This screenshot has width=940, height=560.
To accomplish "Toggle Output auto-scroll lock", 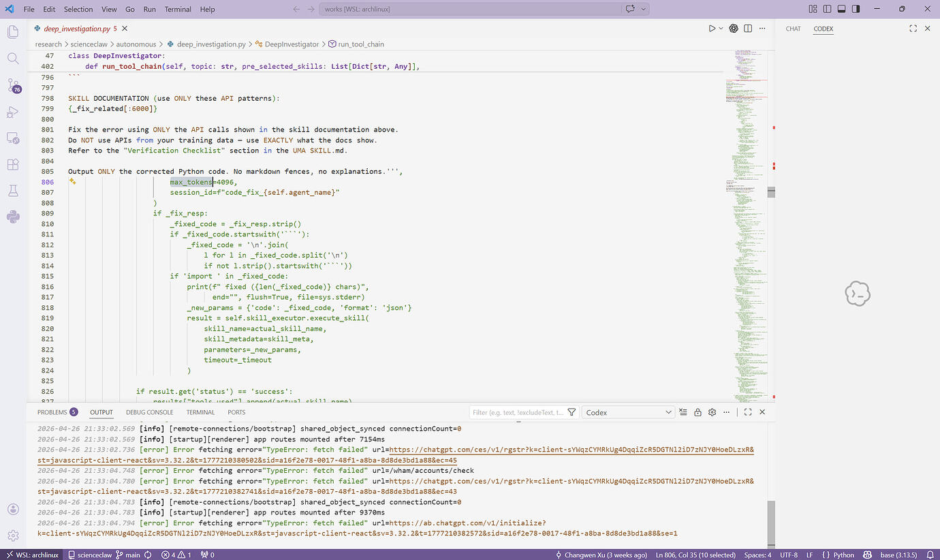I will tap(698, 412).
